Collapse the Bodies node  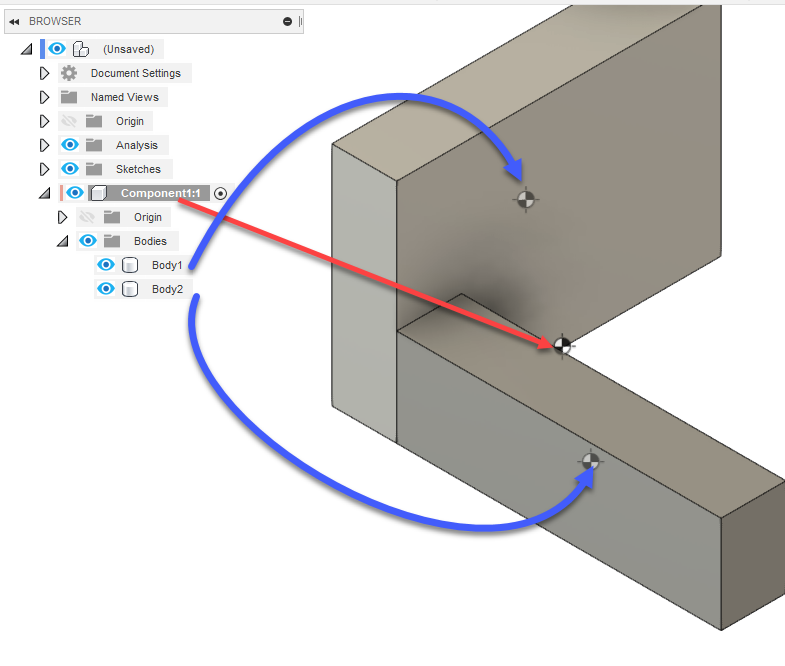point(63,241)
